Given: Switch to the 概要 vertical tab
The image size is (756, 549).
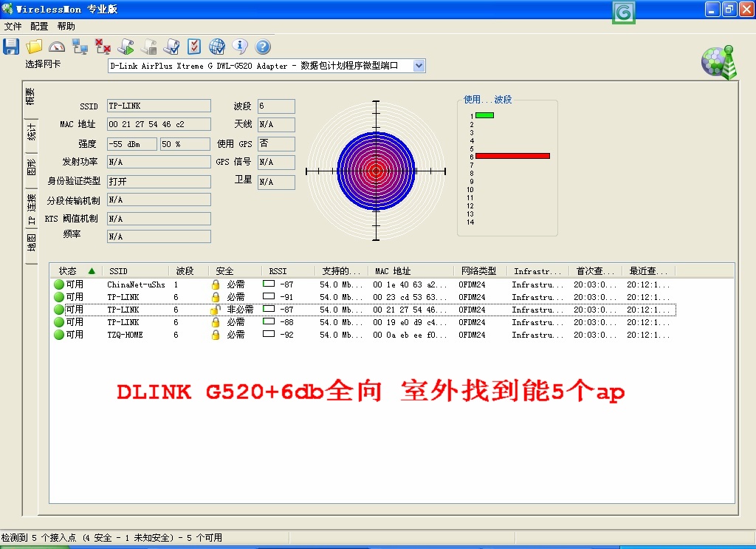Looking at the screenshot, I should [31, 97].
